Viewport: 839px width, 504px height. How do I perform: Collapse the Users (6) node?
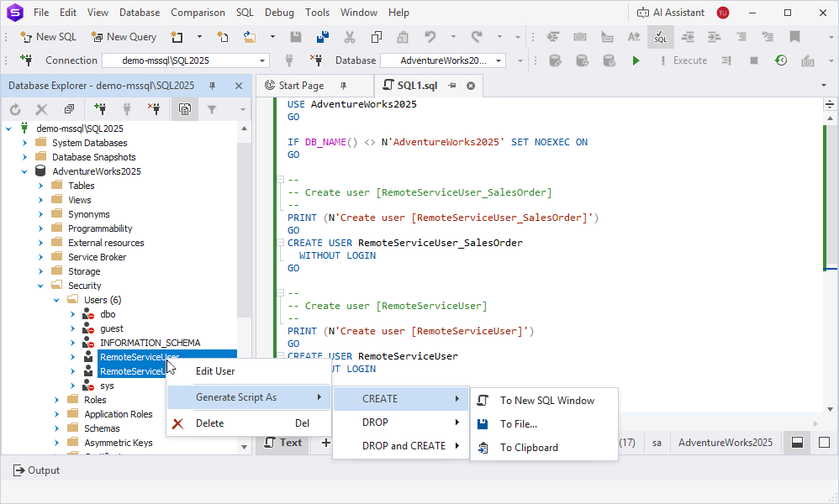click(56, 301)
